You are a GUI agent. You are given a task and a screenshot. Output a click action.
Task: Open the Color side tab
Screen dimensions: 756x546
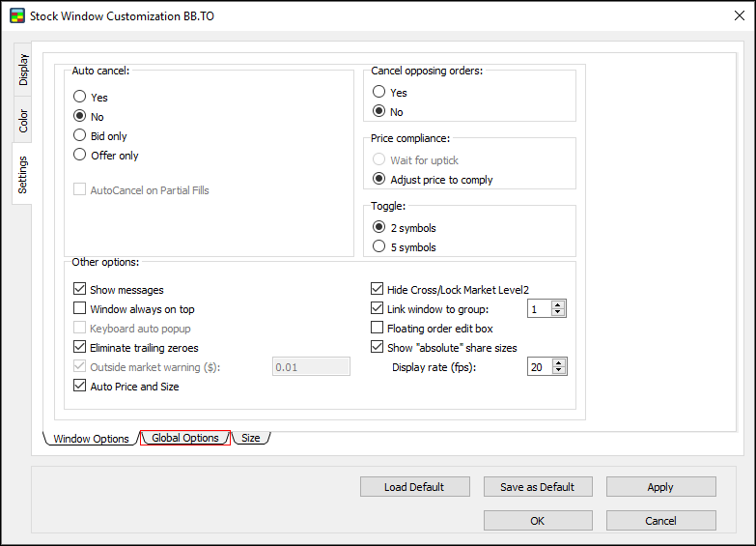pyautogui.click(x=23, y=121)
